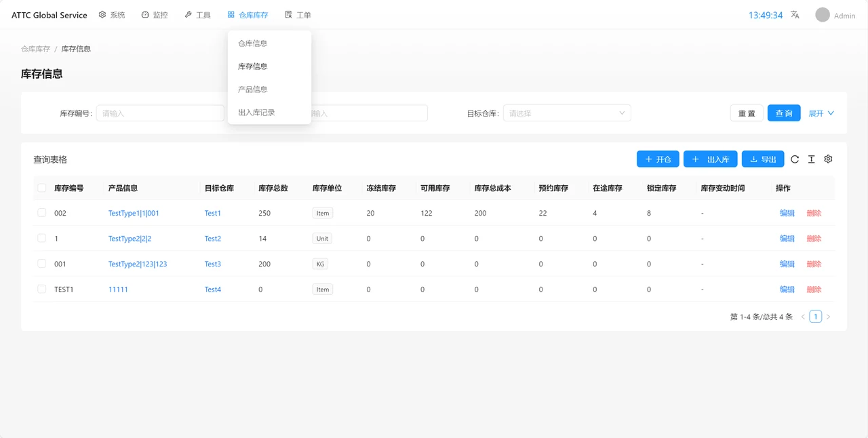This screenshot has height=438, width=868.
Task: Click the 13:49:34 clock display
Action: 766,15
